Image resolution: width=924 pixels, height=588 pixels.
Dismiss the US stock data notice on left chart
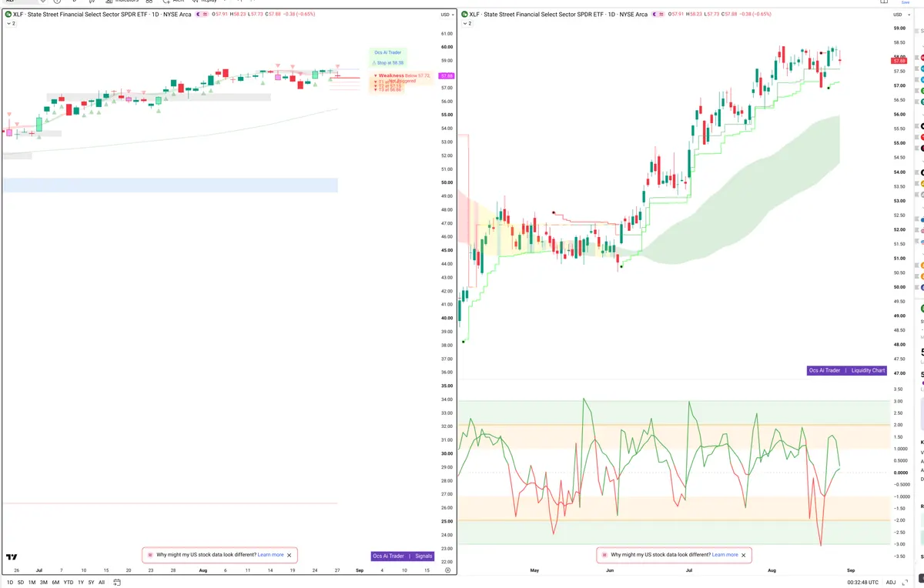(x=290, y=555)
